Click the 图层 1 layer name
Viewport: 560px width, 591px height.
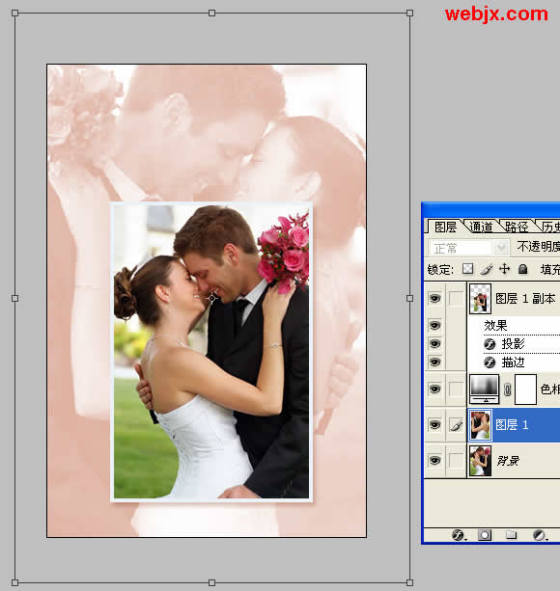[511, 425]
